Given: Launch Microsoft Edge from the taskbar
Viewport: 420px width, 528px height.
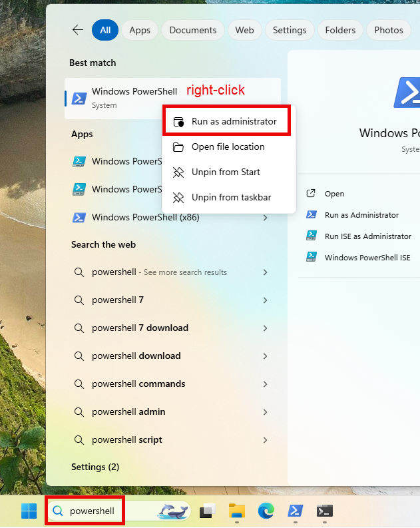Looking at the screenshot, I should [x=266, y=511].
